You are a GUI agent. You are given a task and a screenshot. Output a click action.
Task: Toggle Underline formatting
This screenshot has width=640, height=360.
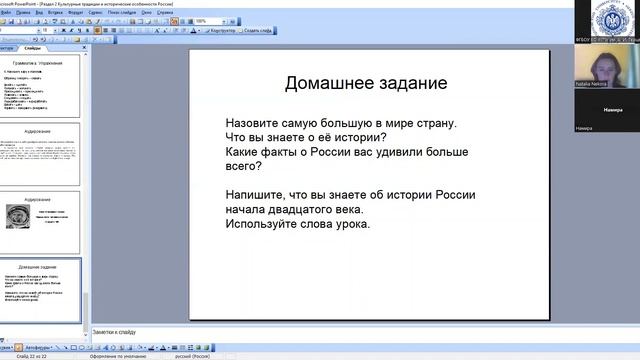[80, 30]
